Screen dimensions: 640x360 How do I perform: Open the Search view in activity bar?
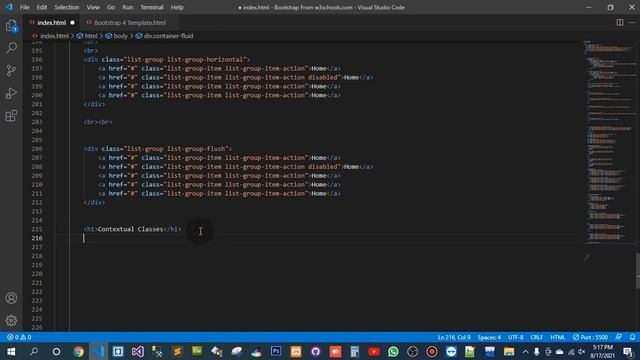(11, 48)
